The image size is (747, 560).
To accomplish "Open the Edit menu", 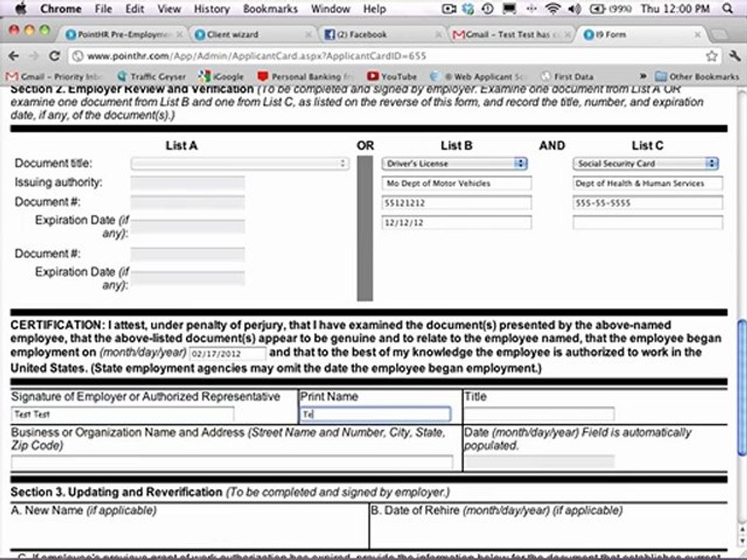I will 135,9.
